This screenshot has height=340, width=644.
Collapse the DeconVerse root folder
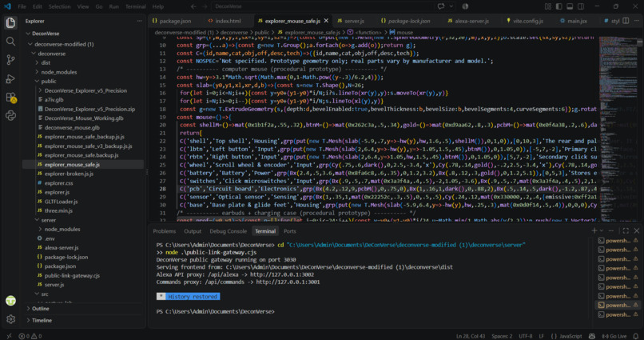click(27, 34)
